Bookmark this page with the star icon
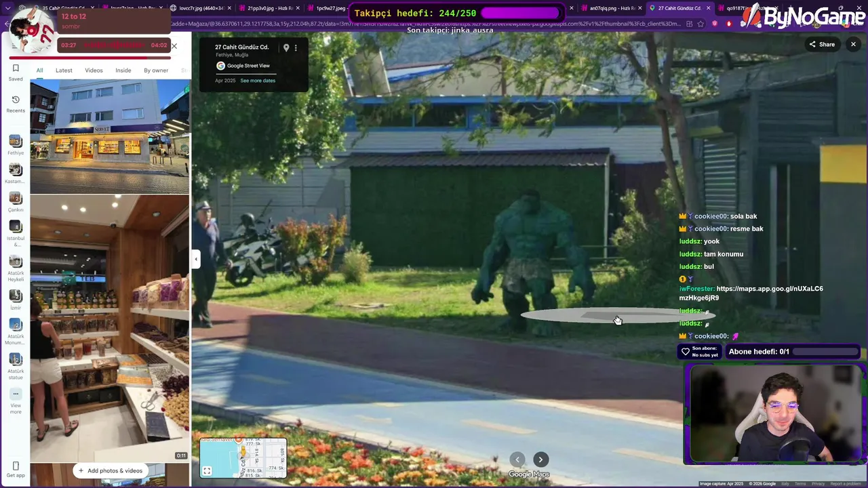Screen dimensions: 868x488 (702, 24)
